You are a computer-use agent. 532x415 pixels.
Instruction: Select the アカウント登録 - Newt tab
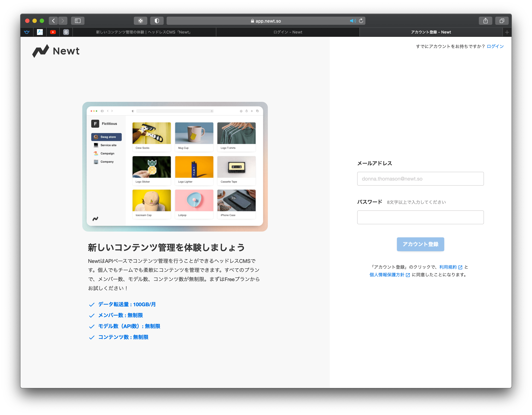click(x=431, y=32)
